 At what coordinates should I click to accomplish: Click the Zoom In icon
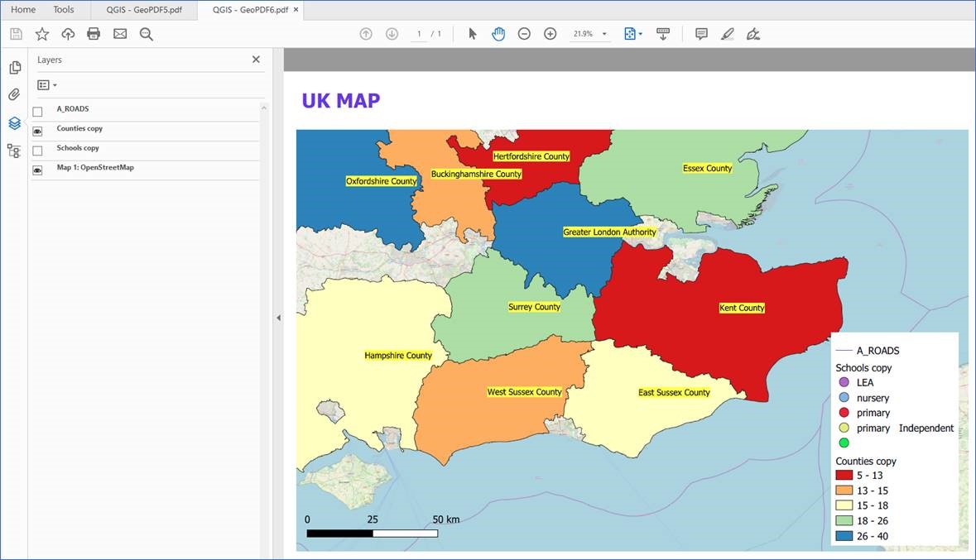[x=550, y=34]
